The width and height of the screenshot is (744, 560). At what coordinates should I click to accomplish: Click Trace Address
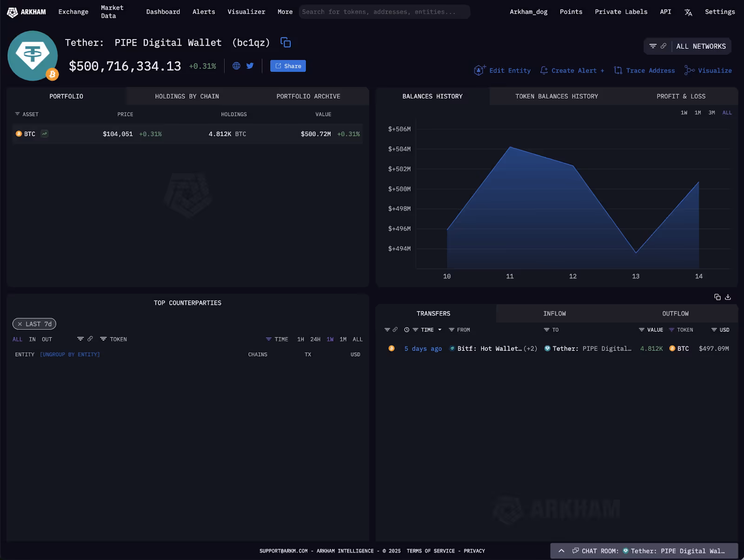click(644, 71)
